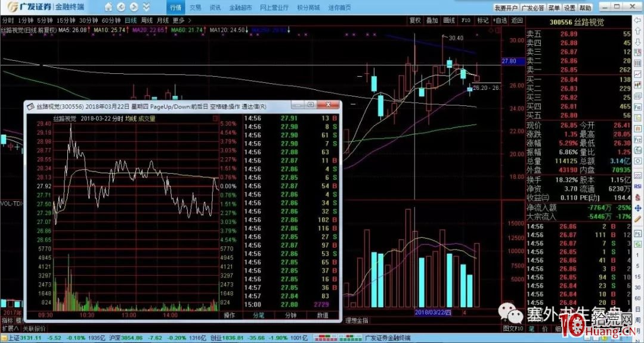
Task: Go to the home page icon
Action: pyautogui.click(x=109, y=7)
